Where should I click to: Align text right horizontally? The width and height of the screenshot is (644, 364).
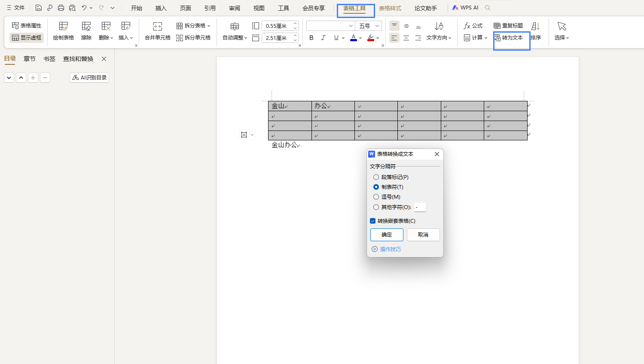[x=418, y=38]
